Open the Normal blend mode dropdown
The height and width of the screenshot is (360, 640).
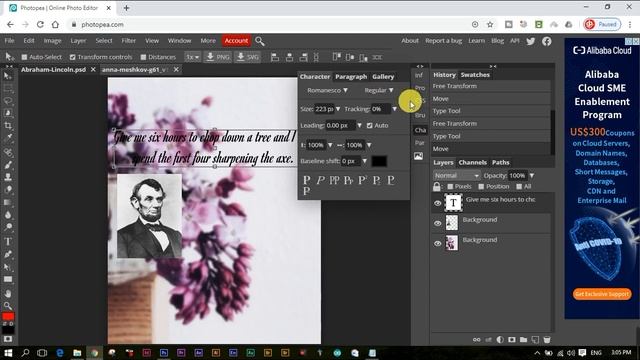pos(456,176)
